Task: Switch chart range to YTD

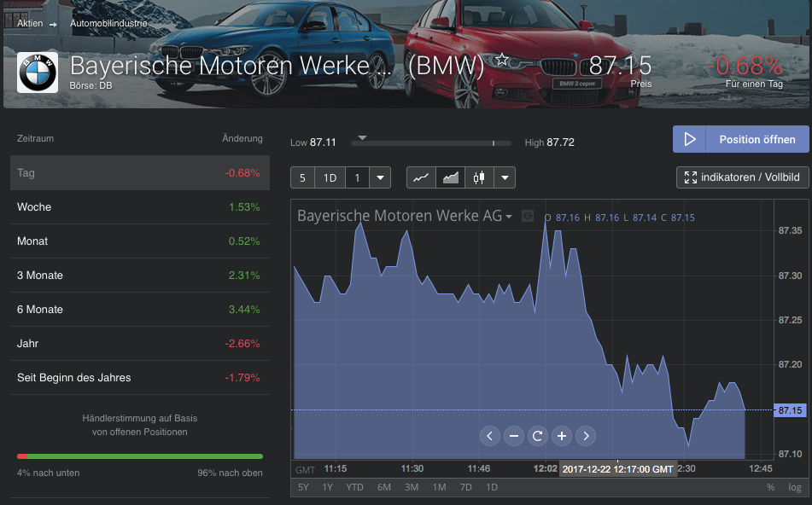Action: point(354,487)
